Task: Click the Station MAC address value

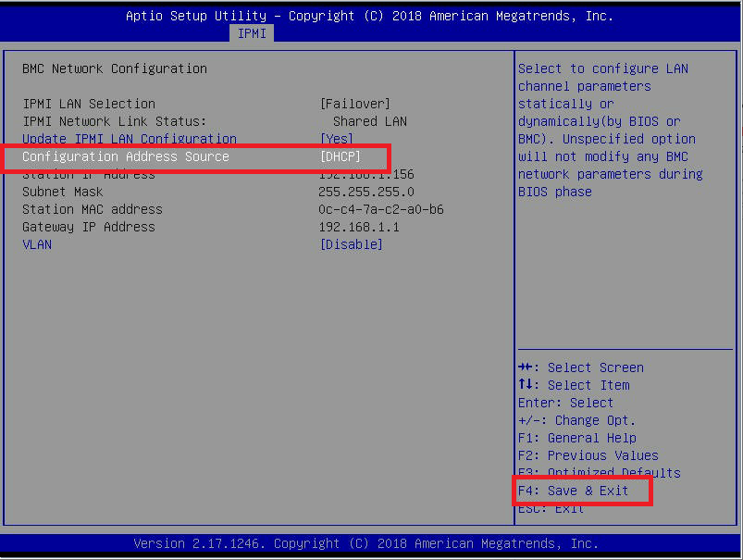Action: (381, 209)
